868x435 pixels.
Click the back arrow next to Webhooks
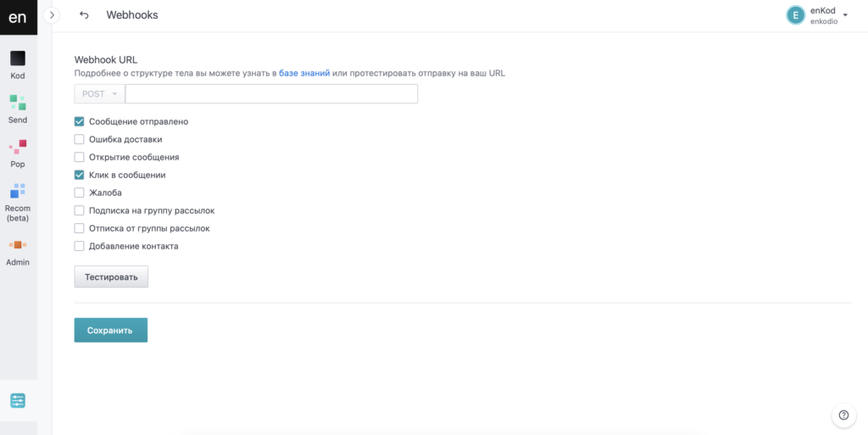click(x=84, y=15)
